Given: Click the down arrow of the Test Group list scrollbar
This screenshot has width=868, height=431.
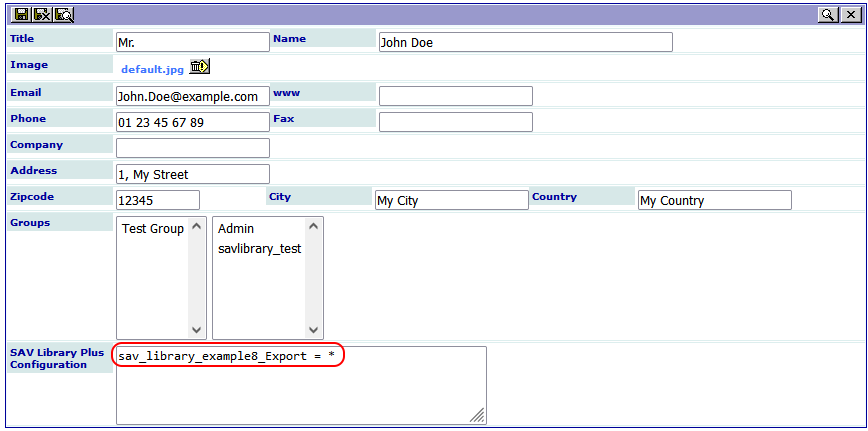Looking at the screenshot, I should 196,330.
